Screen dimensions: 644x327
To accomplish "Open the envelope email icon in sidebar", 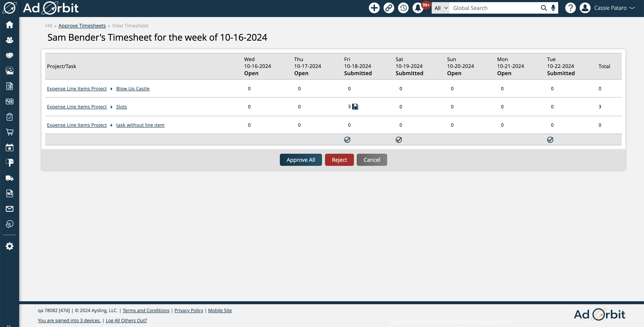I will tap(10, 209).
